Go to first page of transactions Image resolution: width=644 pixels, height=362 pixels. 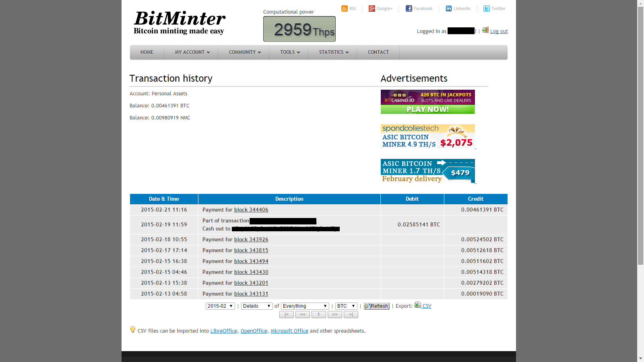[287, 315]
